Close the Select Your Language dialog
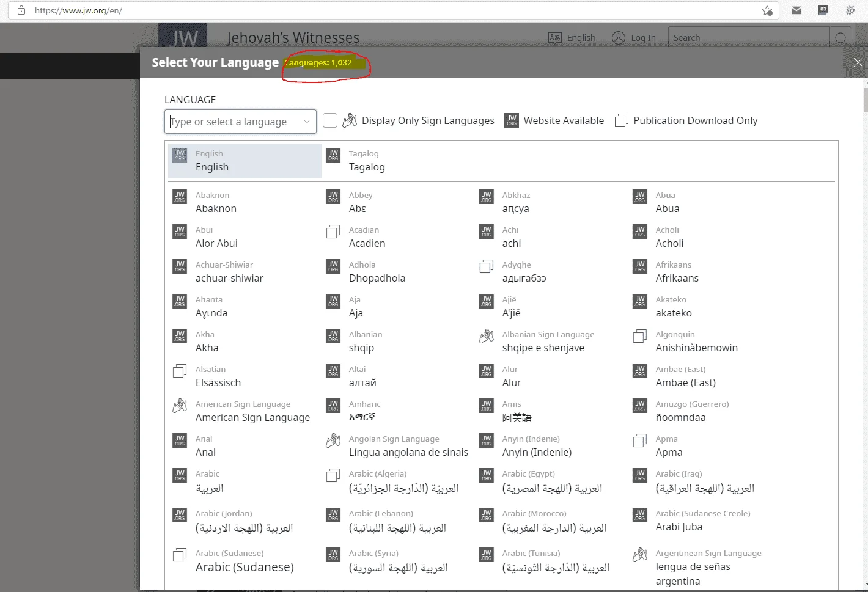Viewport: 868px width, 592px height. pos(858,62)
